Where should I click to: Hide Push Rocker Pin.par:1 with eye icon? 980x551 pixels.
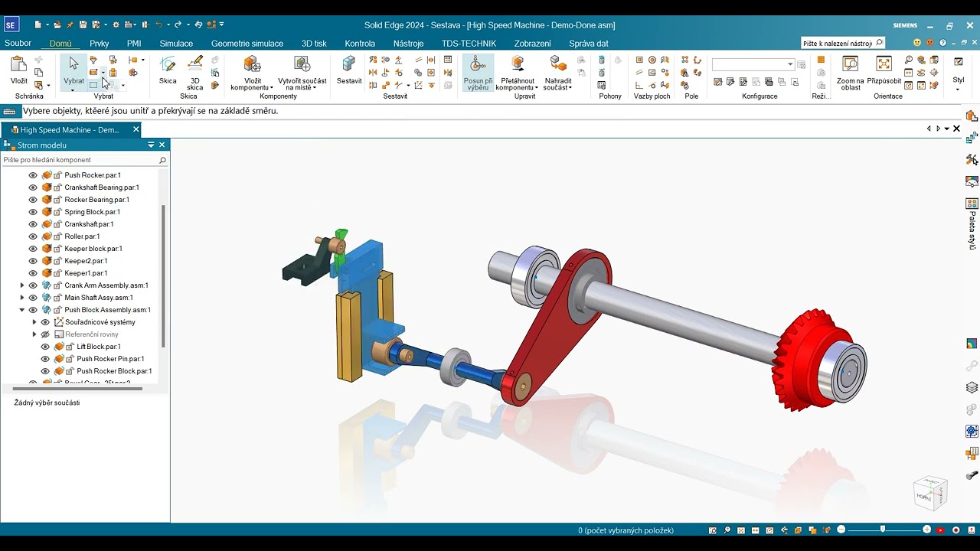(x=45, y=359)
